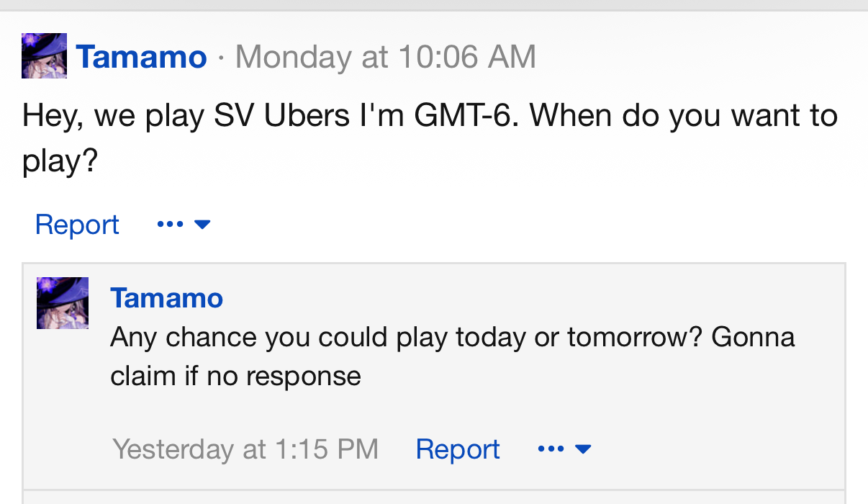868x504 pixels.
Task: Click the 'Yesterday at 1:15 PM' timestamp
Action: tap(245, 449)
